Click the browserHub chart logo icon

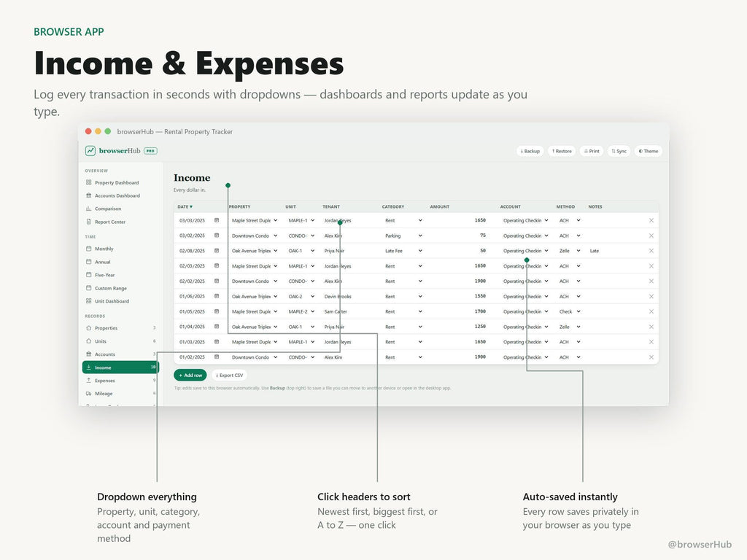[90, 151]
